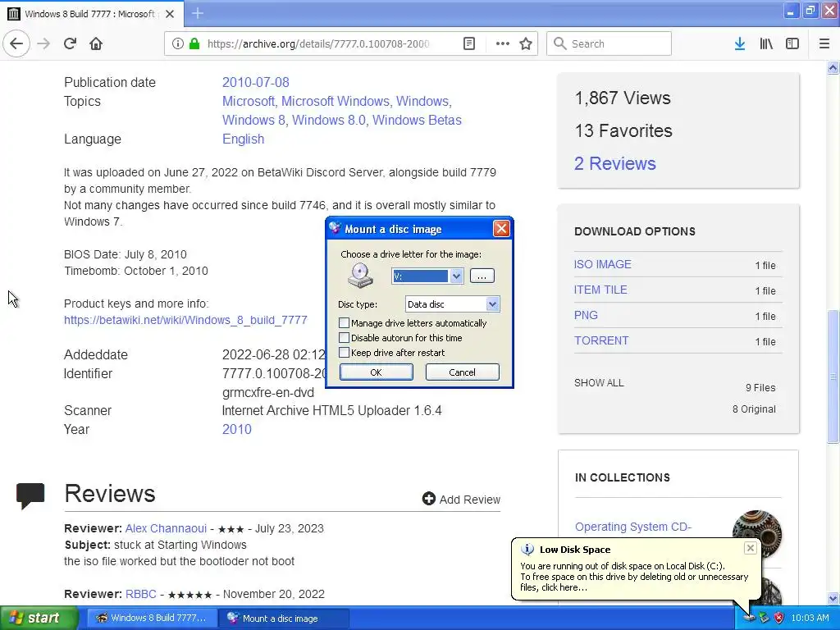Click the Reviews speech bubble icon
Screen dimensions: 840x630
(x=30, y=495)
